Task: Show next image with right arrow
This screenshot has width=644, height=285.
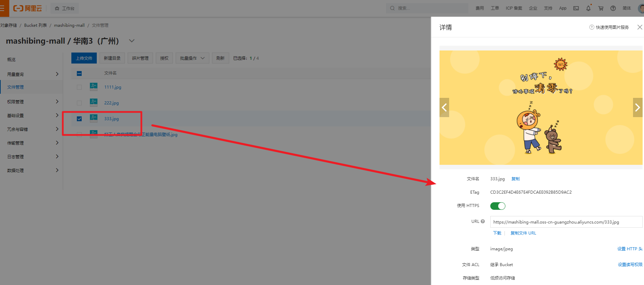Action: [637, 107]
